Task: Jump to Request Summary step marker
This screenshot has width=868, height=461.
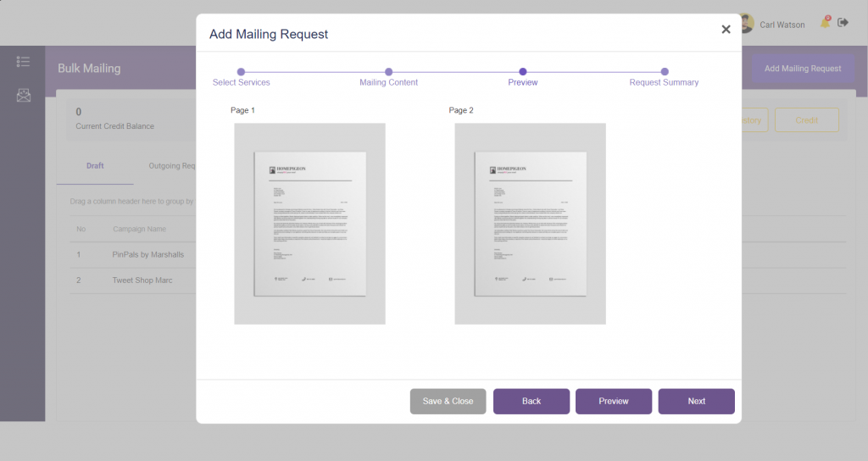Action: (665, 72)
